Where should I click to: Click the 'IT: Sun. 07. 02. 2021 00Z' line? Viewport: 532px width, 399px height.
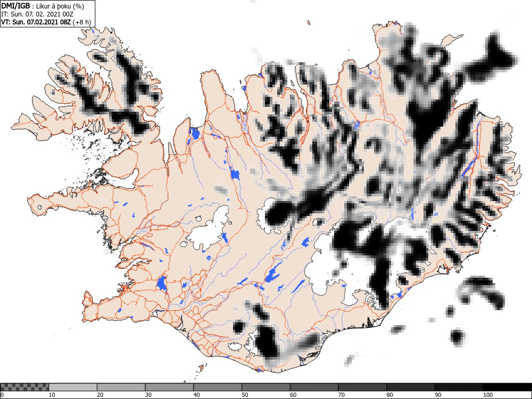pos(37,14)
